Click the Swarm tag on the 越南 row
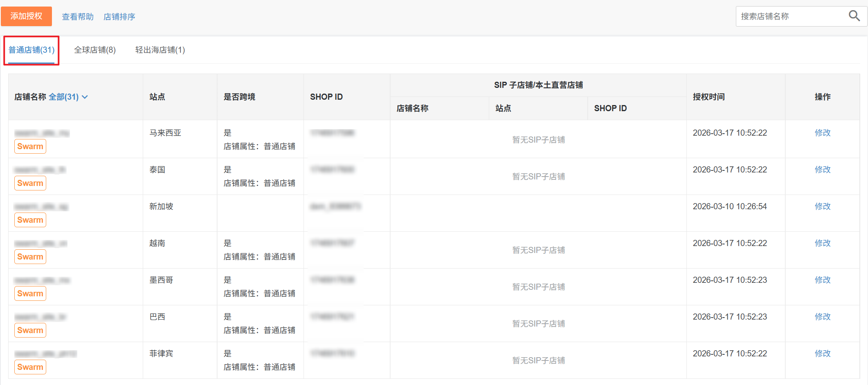Viewport: 868px width, 385px height. (30, 257)
